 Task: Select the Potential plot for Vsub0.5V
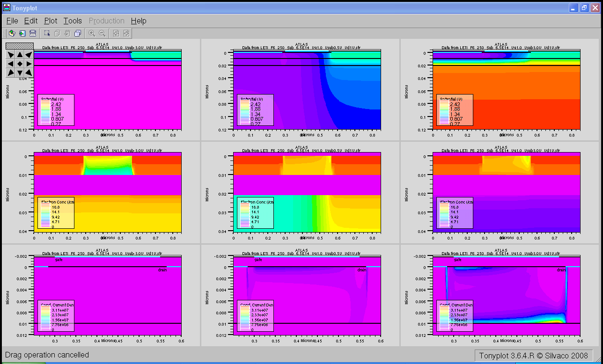[307, 90]
